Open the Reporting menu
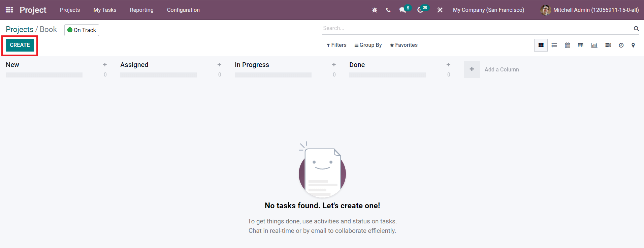Viewport: 644px width, 248px height. click(142, 10)
